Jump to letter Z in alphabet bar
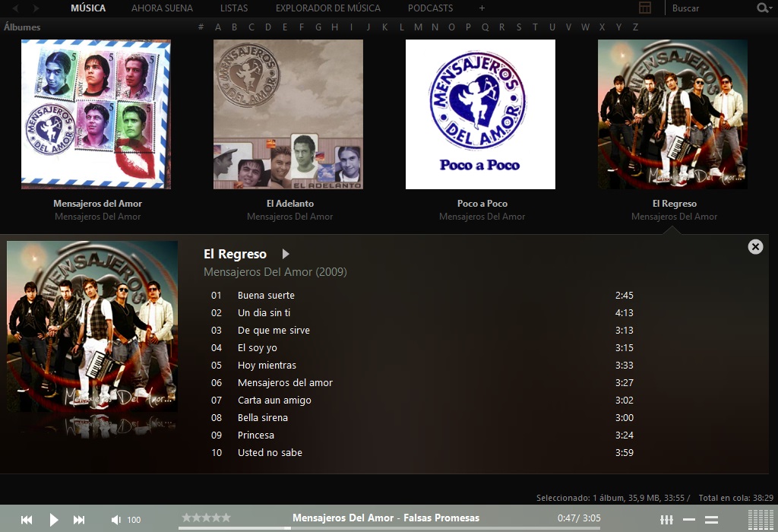The image size is (778, 532). [635, 27]
